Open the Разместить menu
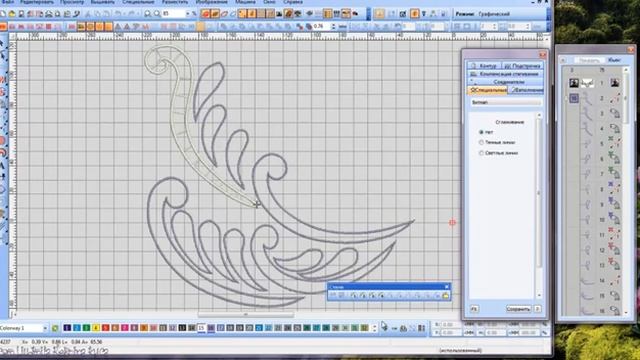This screenshot has width=640, height=360. click(x=175, y=2)
